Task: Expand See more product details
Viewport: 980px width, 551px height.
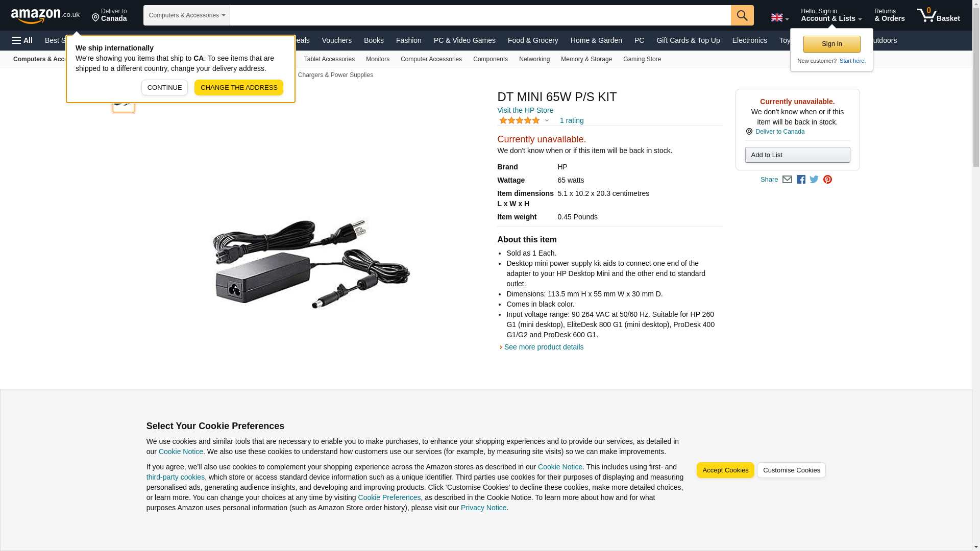Action: click(544, 347)
